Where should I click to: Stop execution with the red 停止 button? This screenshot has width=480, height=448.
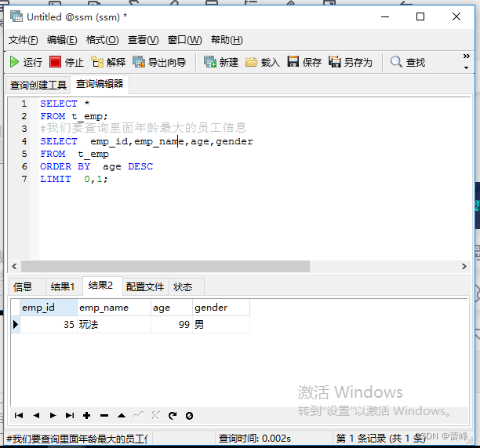[x=67, y=62]
